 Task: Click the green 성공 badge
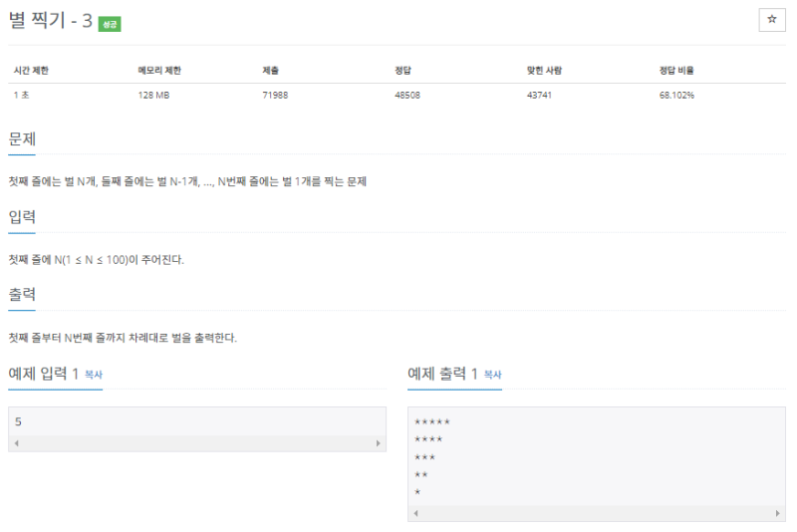pos(110,24)
